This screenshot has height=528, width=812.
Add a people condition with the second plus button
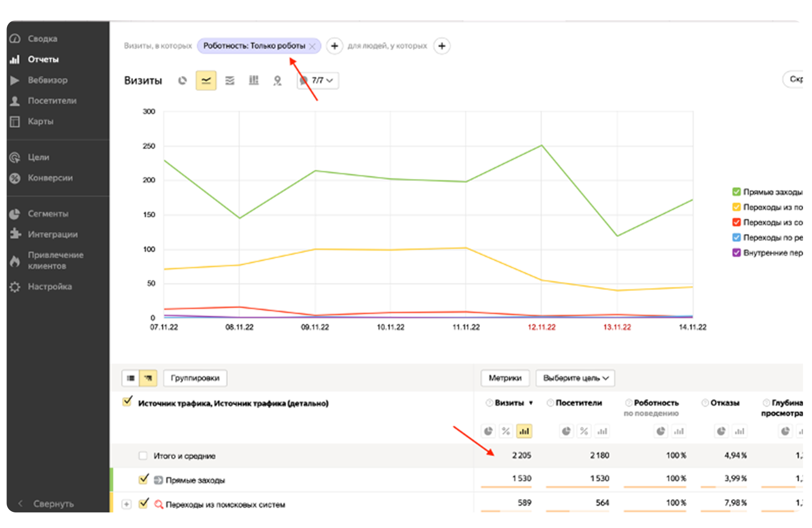pos(442,46)
